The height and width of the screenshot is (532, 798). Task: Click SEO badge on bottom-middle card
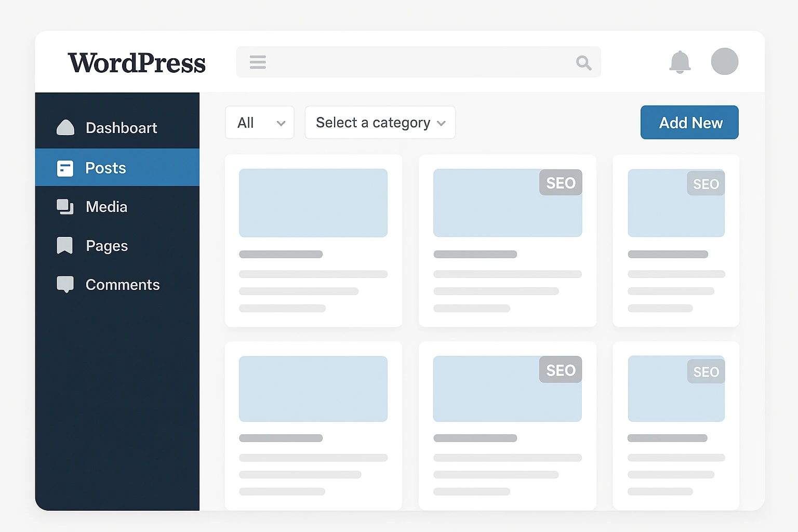point(561,370)
